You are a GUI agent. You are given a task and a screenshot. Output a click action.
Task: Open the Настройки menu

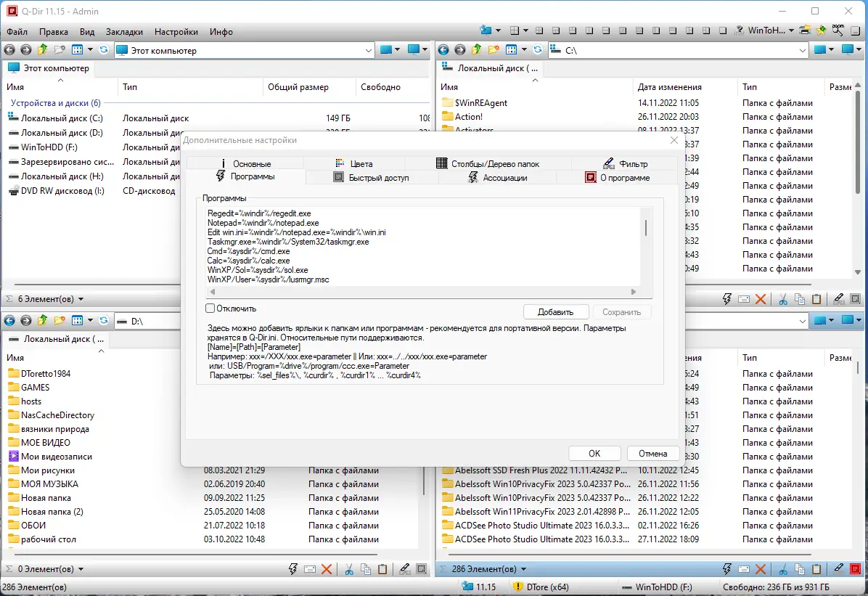point(176,31)
